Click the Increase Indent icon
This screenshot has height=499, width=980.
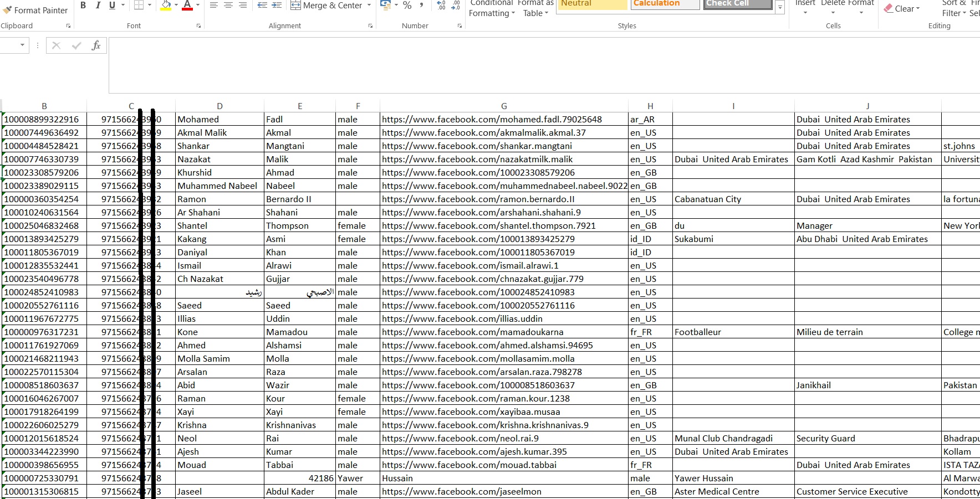[x=277, y=5]
